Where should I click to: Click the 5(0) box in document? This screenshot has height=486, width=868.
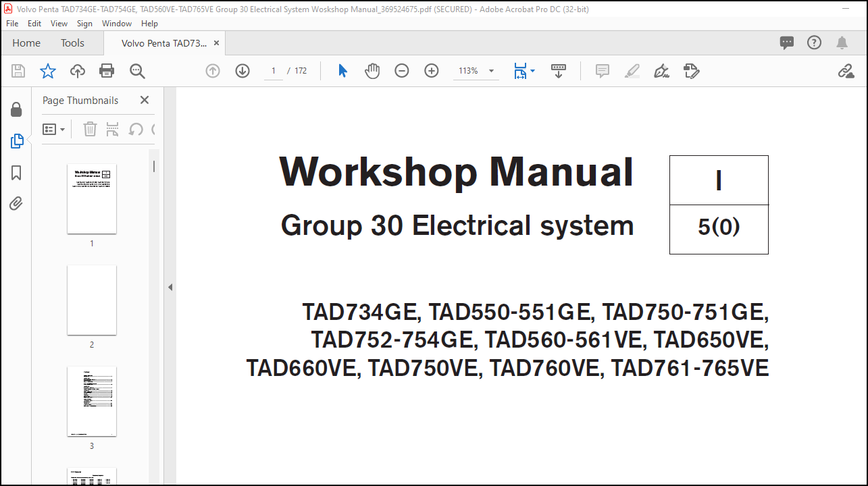click(x=719, y=230)
